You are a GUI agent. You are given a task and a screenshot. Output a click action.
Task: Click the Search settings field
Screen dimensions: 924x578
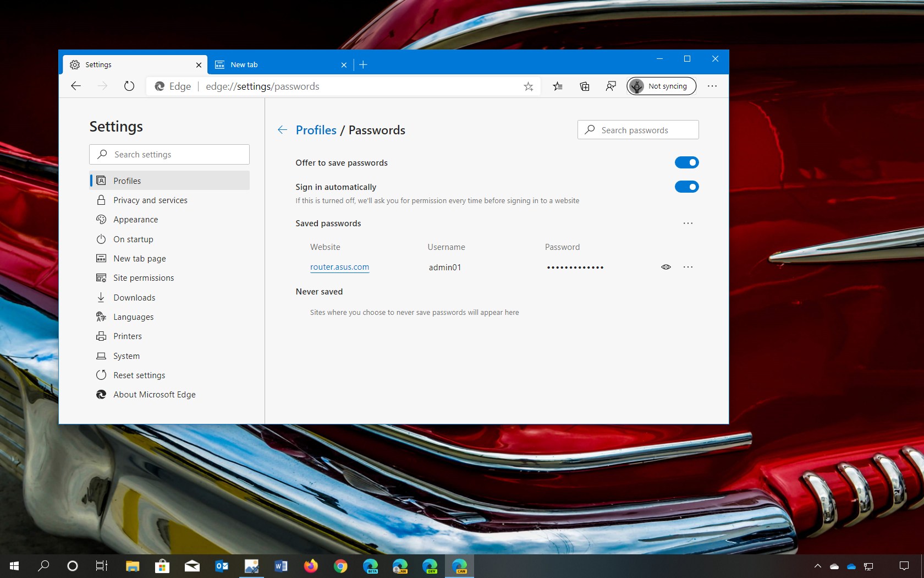169,154
